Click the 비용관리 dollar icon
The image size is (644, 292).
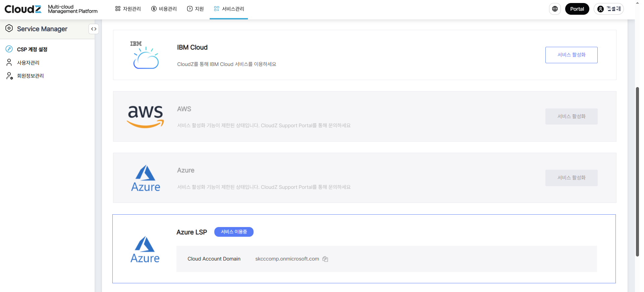coord(154,9)
